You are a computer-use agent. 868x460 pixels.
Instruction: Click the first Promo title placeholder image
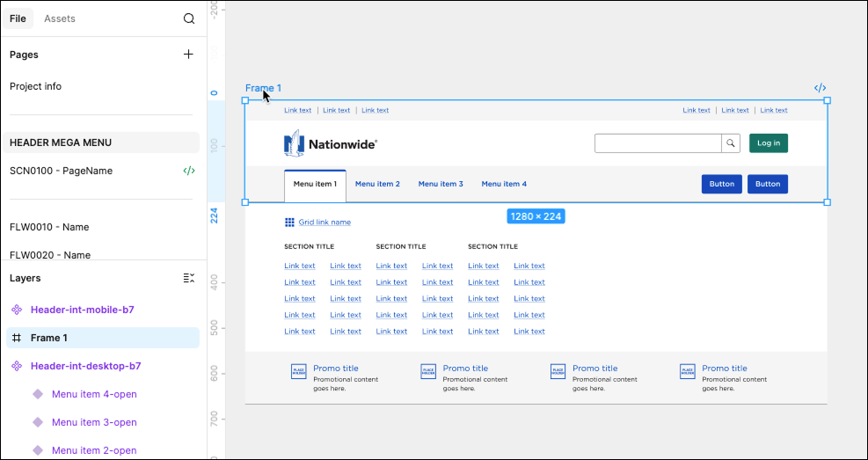pyautogui.click(x=299, y=371)
